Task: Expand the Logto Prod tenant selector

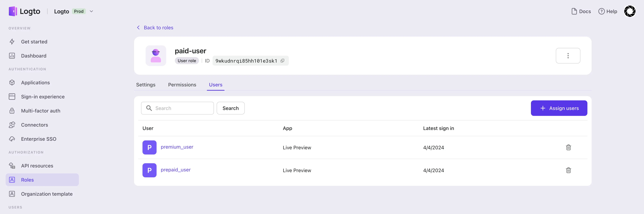Action: coord(91,11)
